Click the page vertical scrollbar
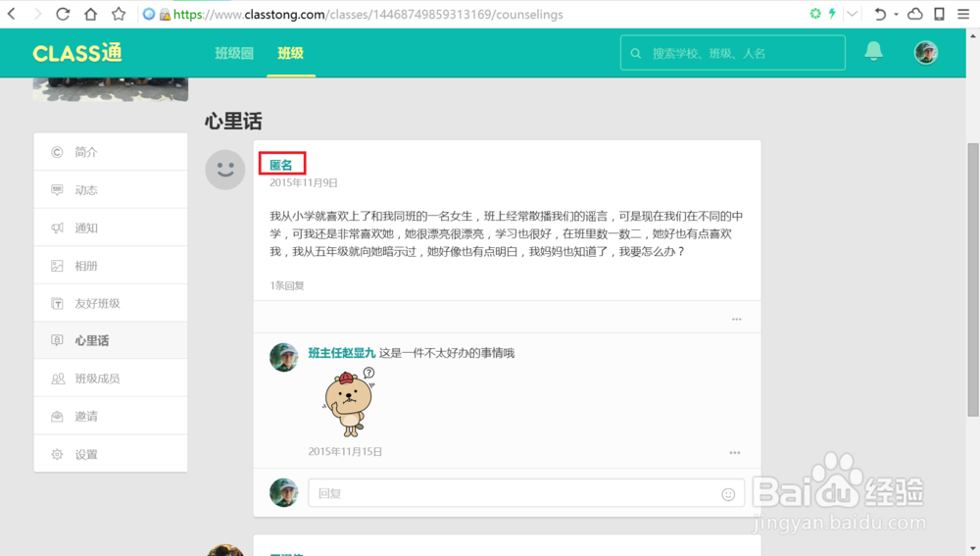 [973, 278]
